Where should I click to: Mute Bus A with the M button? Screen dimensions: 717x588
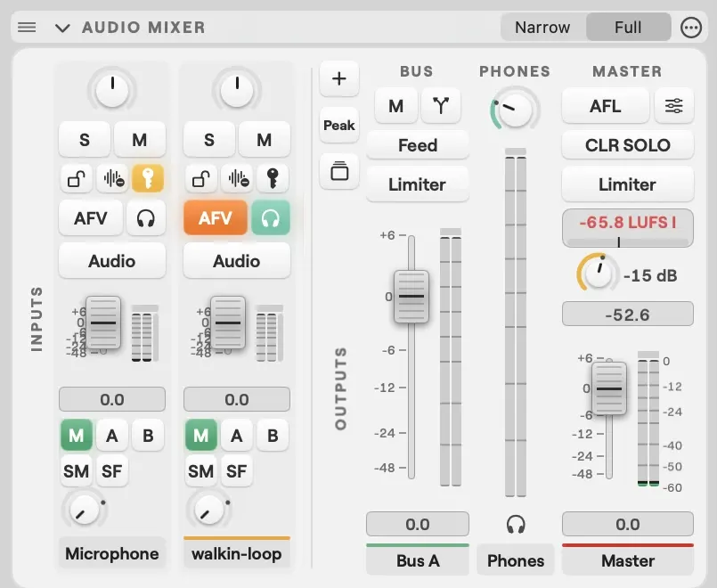[396, 106]
